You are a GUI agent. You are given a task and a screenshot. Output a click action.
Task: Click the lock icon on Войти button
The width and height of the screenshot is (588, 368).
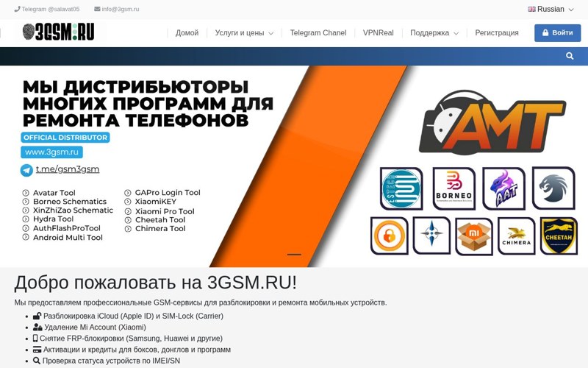[545, 32]
